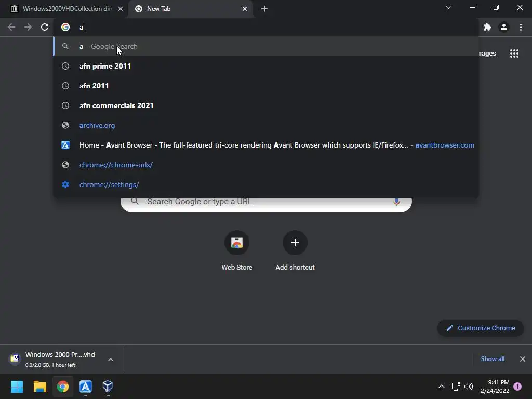This screenshot has height=399, width=532.
Task: Open File Explorer from the taskbar
Action: click(x=39, y=387)
